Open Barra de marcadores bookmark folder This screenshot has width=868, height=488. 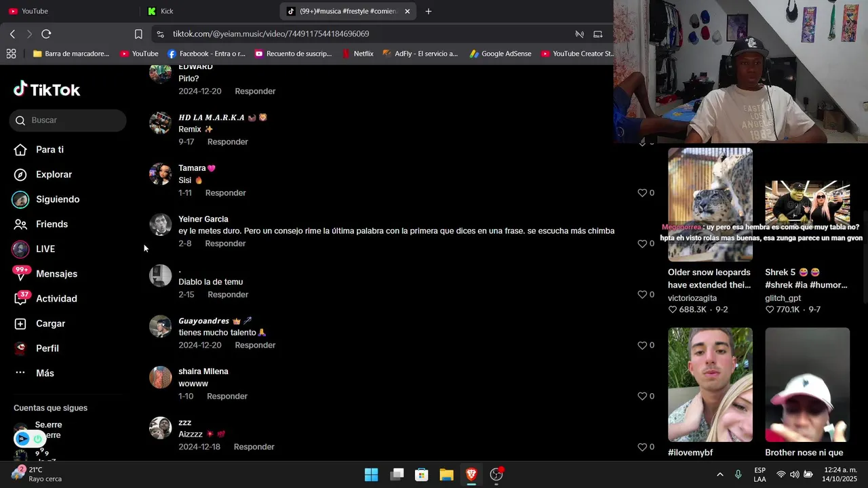click(71, 54)
